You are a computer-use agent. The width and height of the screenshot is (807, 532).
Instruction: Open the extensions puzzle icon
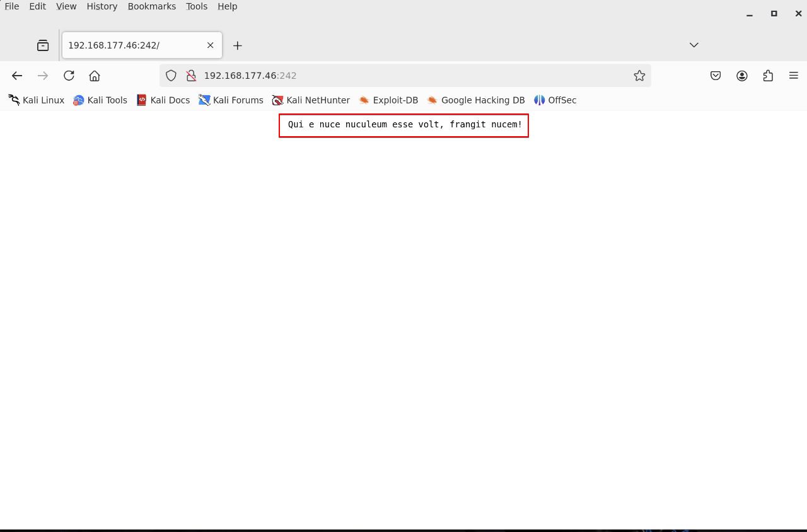pyautogui.click(x=768, y=76)
